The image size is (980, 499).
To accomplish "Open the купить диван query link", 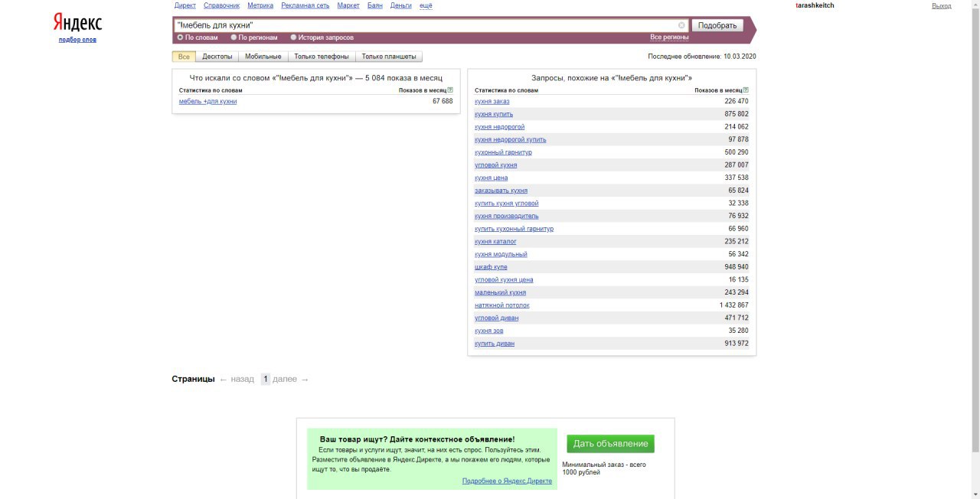I will pyautogui.click(x=495, y=344).
